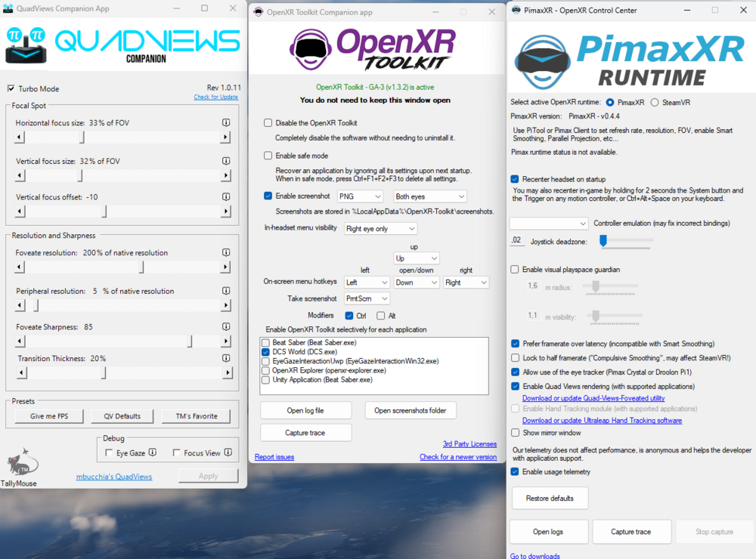
Task: Uncheck Recenter headset on startup
Action: 515,179
